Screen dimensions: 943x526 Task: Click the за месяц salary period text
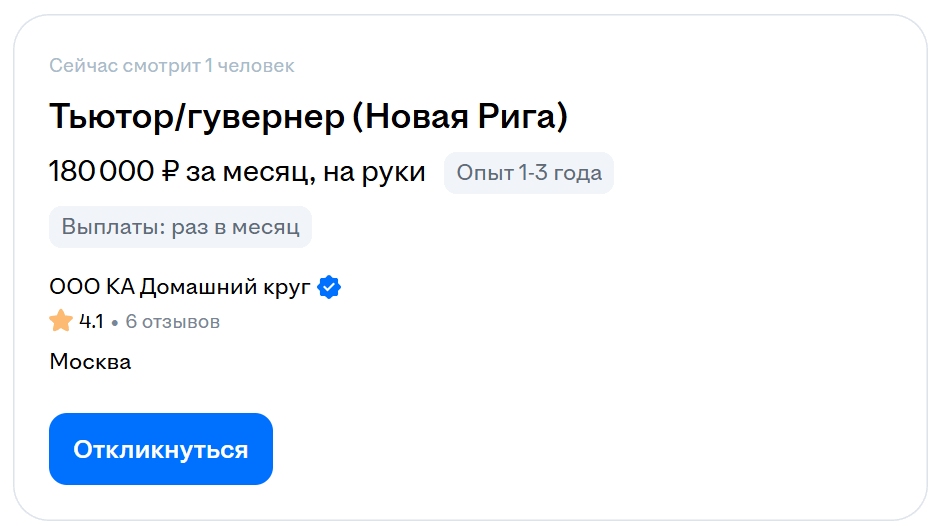[250, 173]
